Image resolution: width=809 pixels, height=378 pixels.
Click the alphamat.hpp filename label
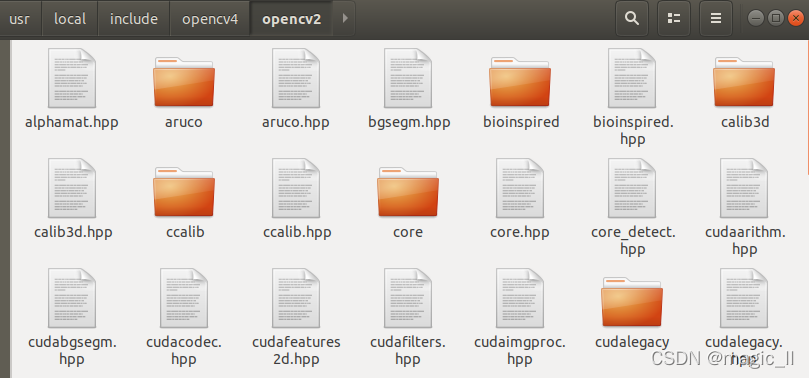(x=72, y=123)
